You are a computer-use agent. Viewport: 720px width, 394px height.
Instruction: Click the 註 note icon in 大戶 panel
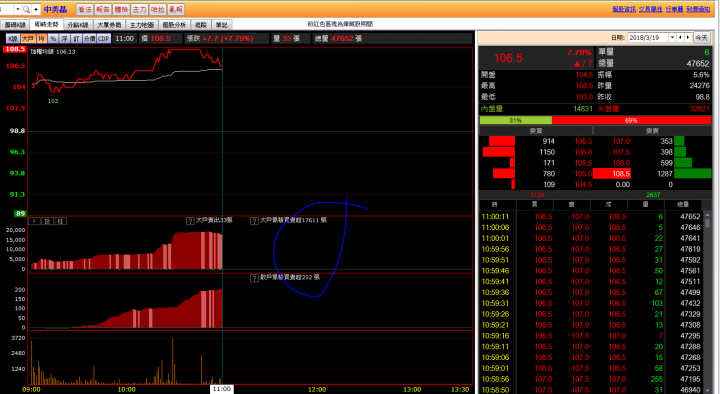point(61,221)
